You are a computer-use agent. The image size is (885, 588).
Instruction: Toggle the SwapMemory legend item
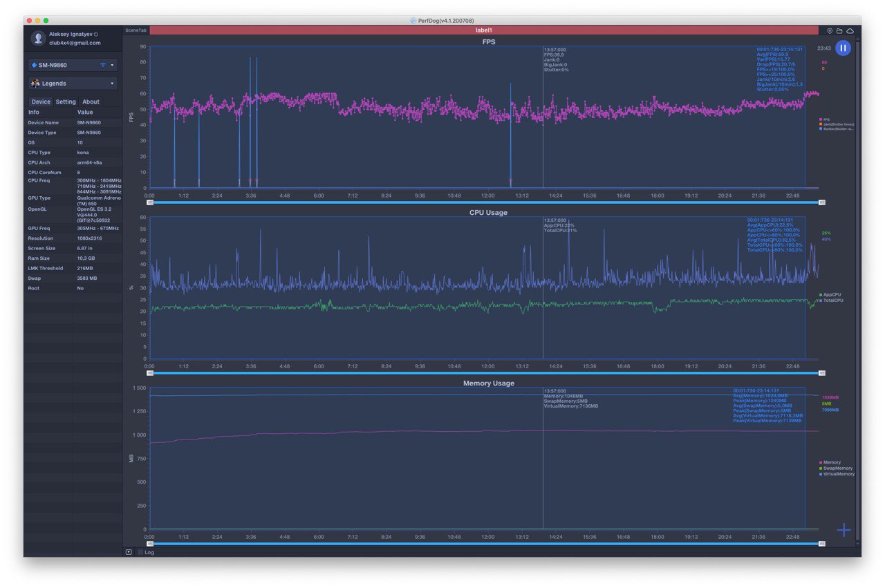(836, 468)
